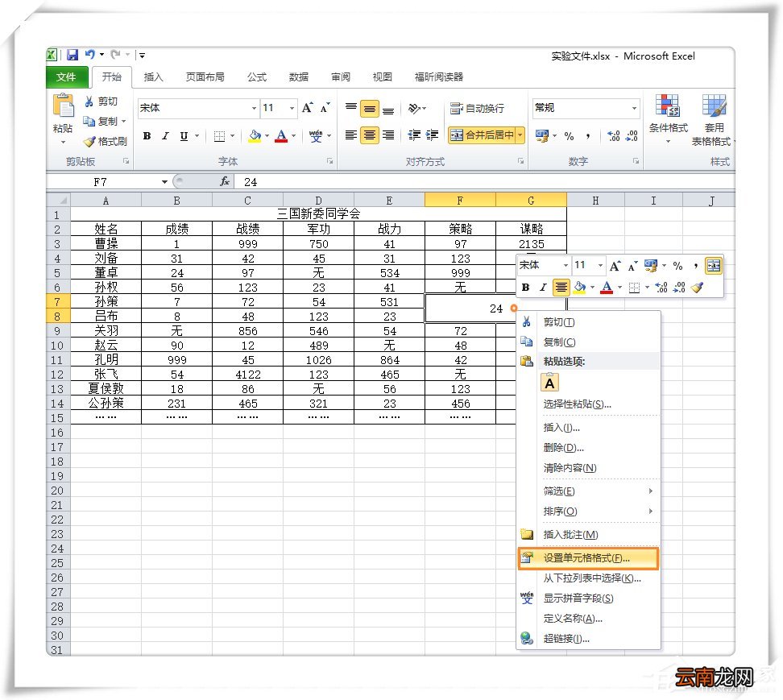Open the ribbon font name dropdown
The width and height of the screenshot is (783, 700).
point(254,108)
